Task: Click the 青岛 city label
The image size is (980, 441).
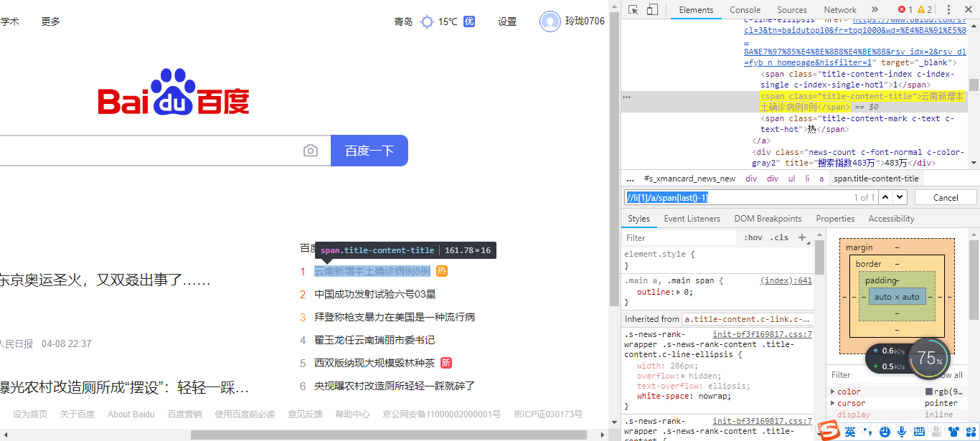Action: tap(403, 22)
